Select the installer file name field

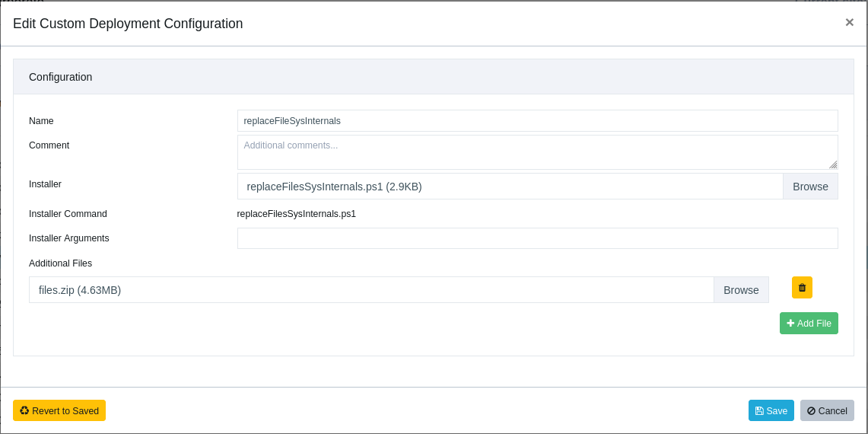[510, 187]
